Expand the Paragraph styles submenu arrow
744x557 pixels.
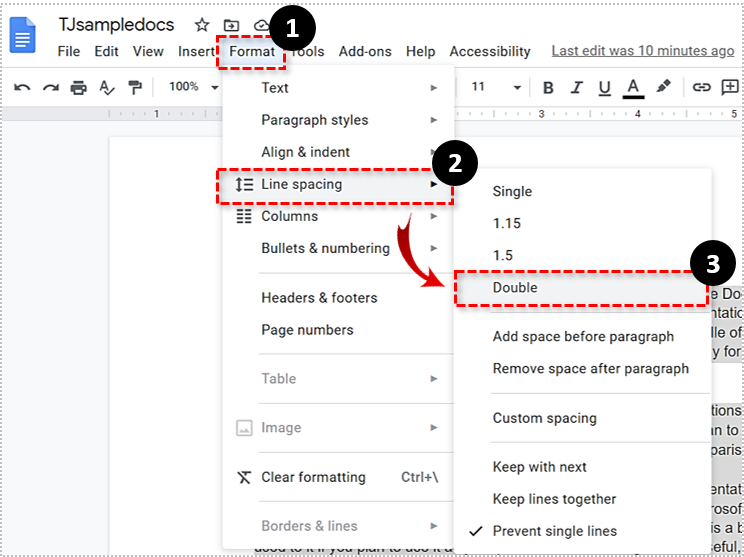click(433, 120)
